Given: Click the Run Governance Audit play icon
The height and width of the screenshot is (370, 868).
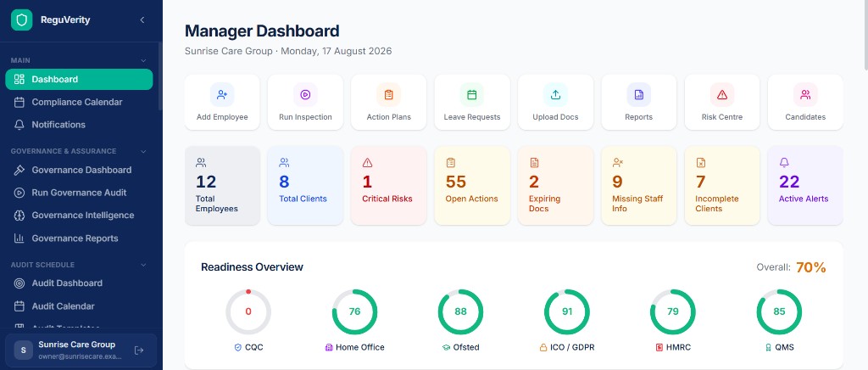Looking at the screenshot, I should pos(19,193).
